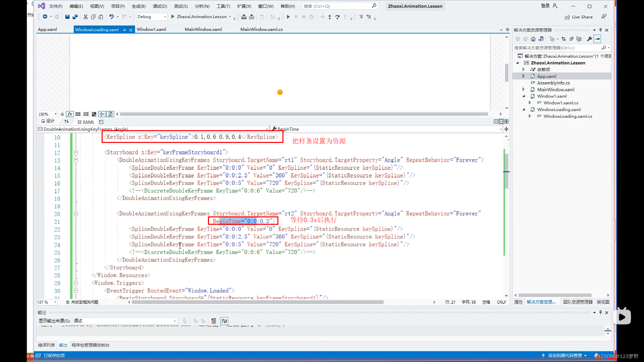This screenshot has width=644, height=362.
Task: Collapse the Window1.xaml tree node
Action: click(523, 96)
